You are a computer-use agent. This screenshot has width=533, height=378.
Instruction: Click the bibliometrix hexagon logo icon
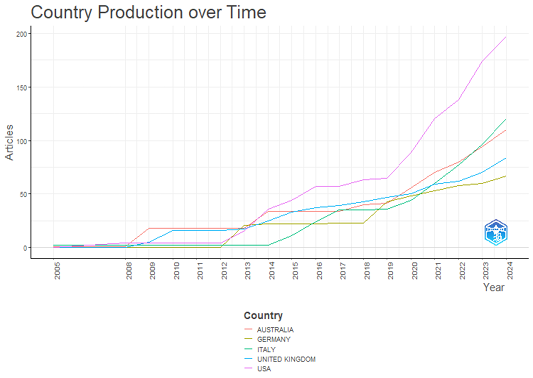tap(496, 232)
